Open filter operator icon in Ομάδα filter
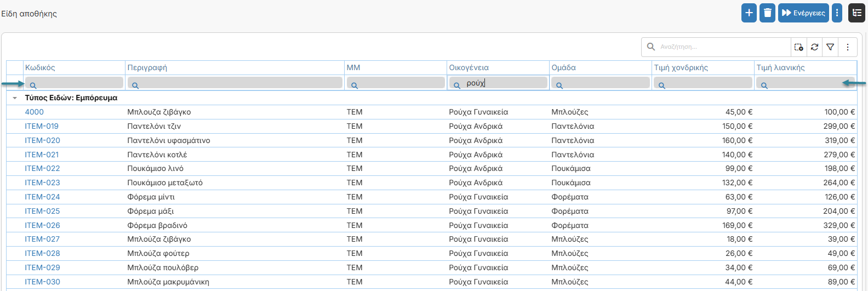Viewport: 868px width, 291px height. (559, 85)
